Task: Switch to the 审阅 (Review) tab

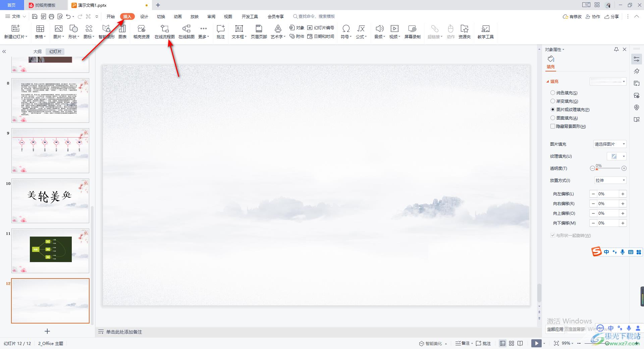Action: (x=211, y=16)
